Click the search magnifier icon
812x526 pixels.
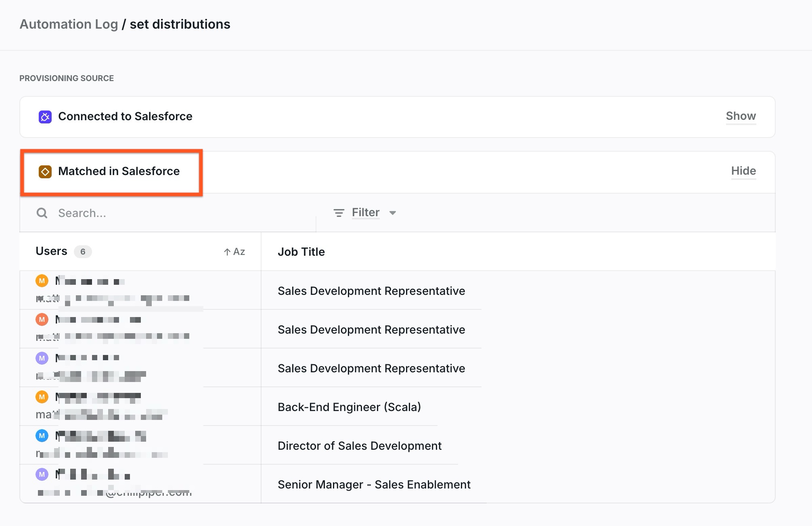coord(42,213)
